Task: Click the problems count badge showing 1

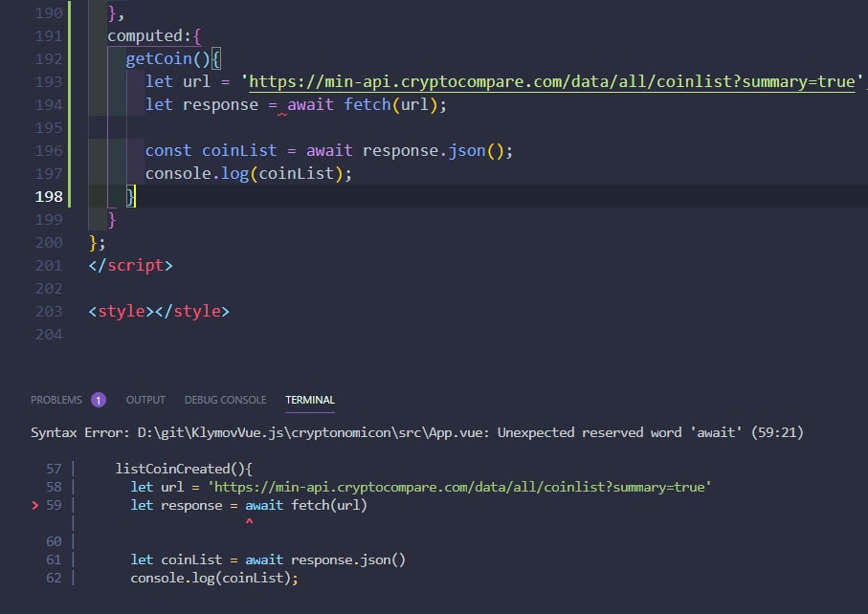Action: (99, 400)
